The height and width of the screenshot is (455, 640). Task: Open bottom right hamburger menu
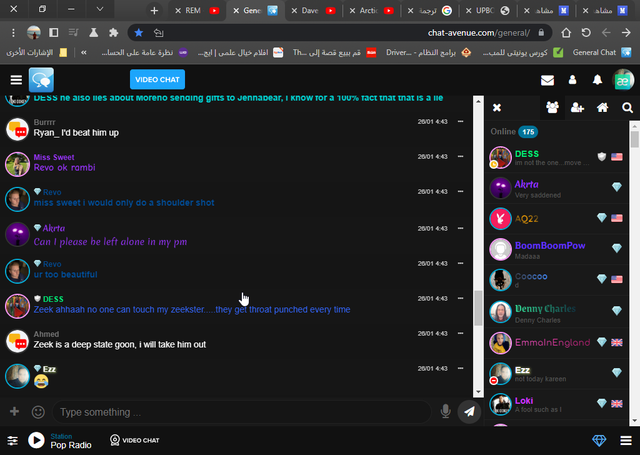click(x=626, y=441)
